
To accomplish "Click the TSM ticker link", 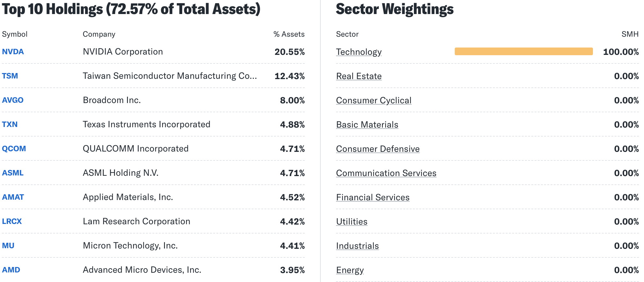I will [x=10, y=76].
